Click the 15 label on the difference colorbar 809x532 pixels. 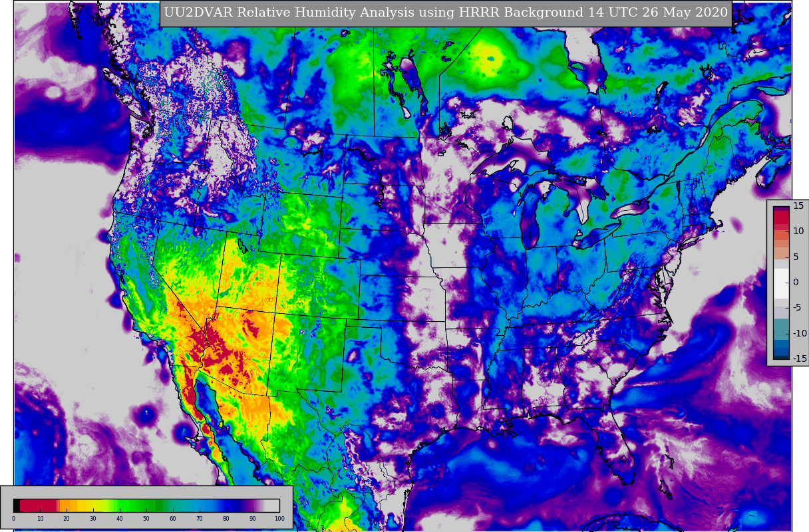point(798,205)
